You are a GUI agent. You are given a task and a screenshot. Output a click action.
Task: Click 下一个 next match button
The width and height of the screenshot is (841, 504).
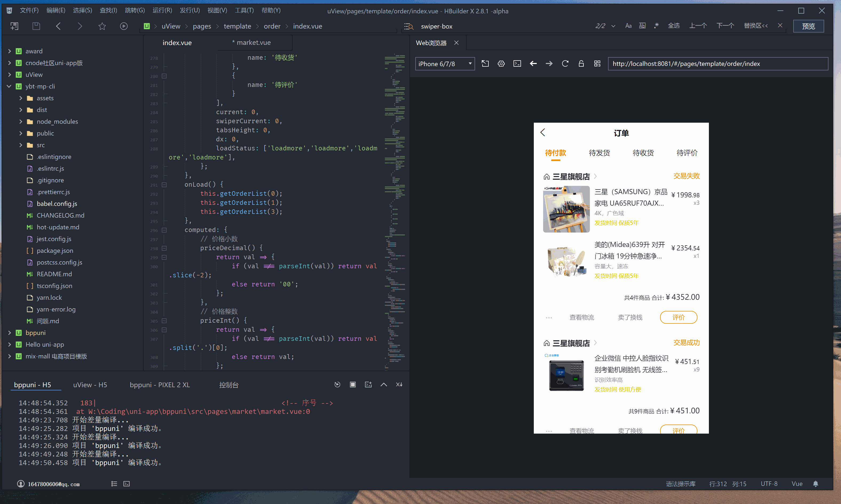click(x=725, y=26)
